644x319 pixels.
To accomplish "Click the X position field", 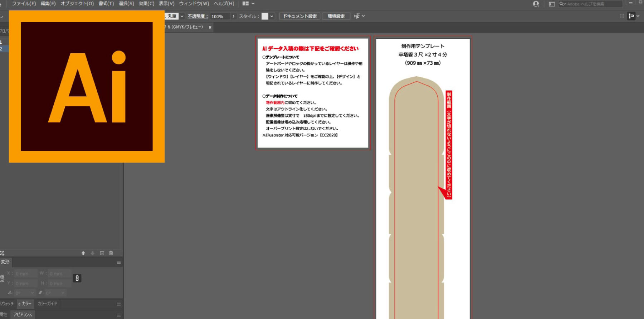I will pyautogui.click(x=26, y=274).
